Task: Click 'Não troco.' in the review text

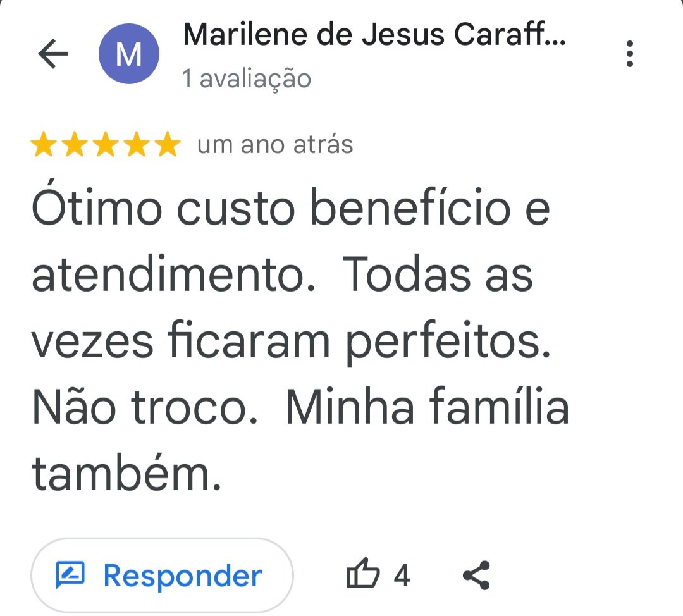Action: coord(145,408)
